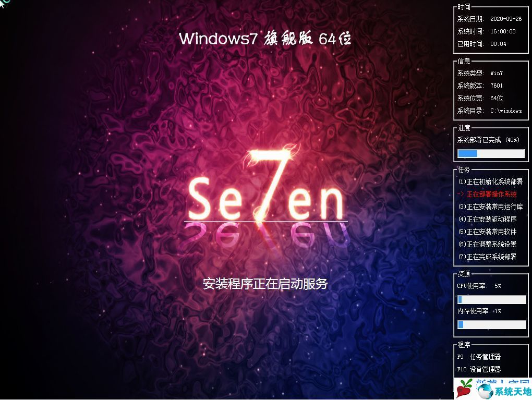Click the system date value 2020-09-26
Viewport: 532px width, 400px height.
(x=506, y=19)
